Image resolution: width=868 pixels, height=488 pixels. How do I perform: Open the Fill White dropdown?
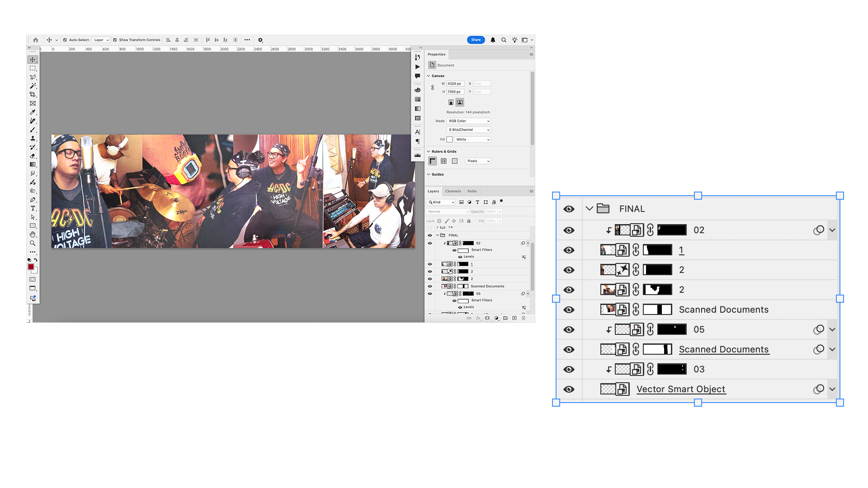coord(472,140)
